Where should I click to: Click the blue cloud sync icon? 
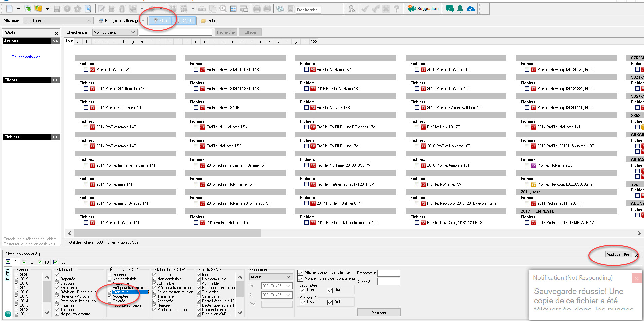[x=471, y=9]
